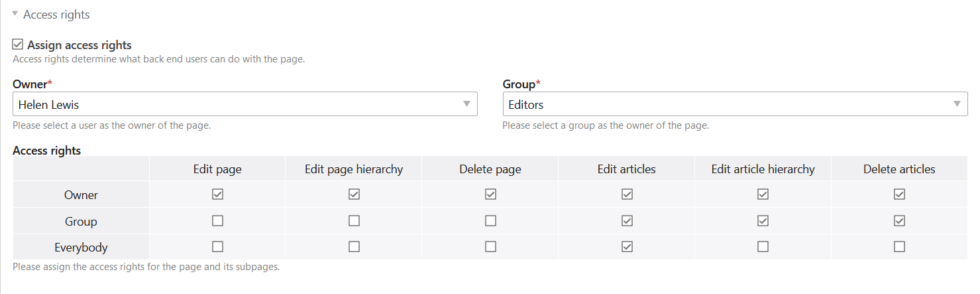Click the Edit articles column header
This screenshot has height=294, width=980.
tap(627, 169)
